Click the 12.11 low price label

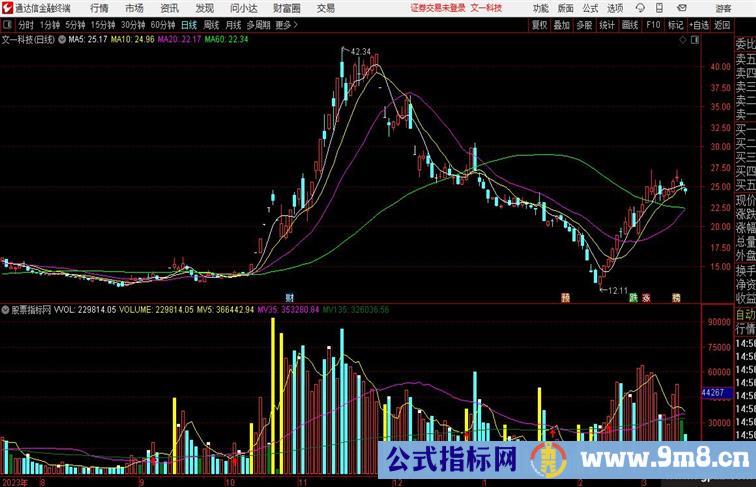click(x=618, y=291)
